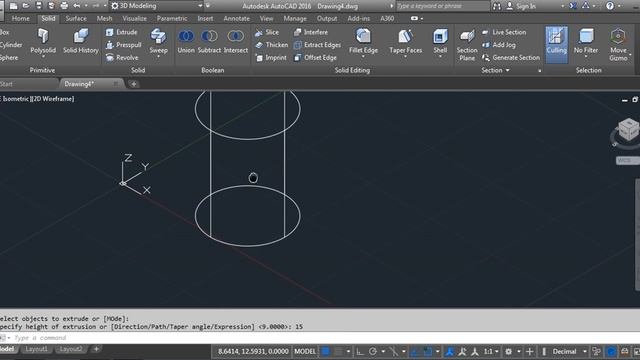Viewport: 640px width, 360px height.
Task: Open Solid History tool
Action: tap(81, 41)
